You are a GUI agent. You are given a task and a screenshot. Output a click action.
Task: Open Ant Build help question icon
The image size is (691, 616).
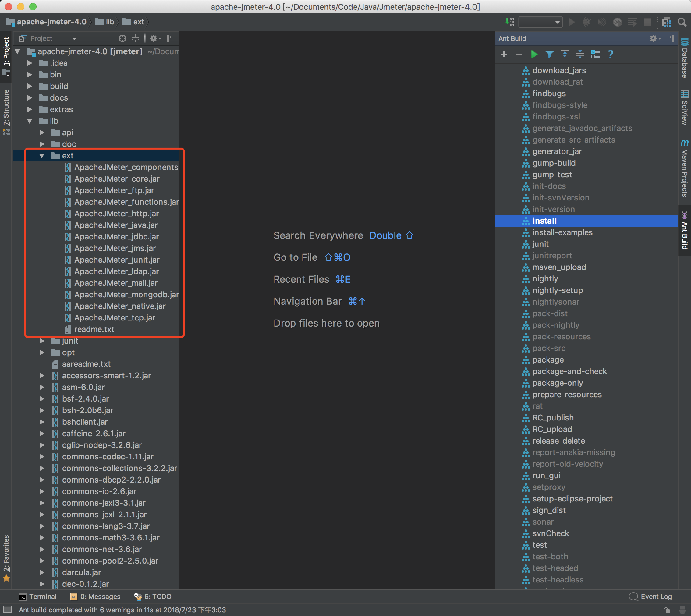click(611, 54)
